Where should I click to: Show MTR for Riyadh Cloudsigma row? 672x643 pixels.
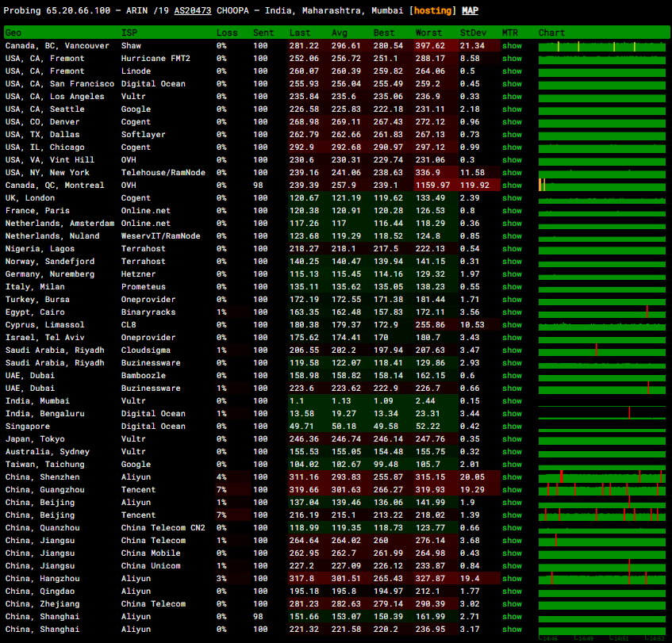pos(512,350)
